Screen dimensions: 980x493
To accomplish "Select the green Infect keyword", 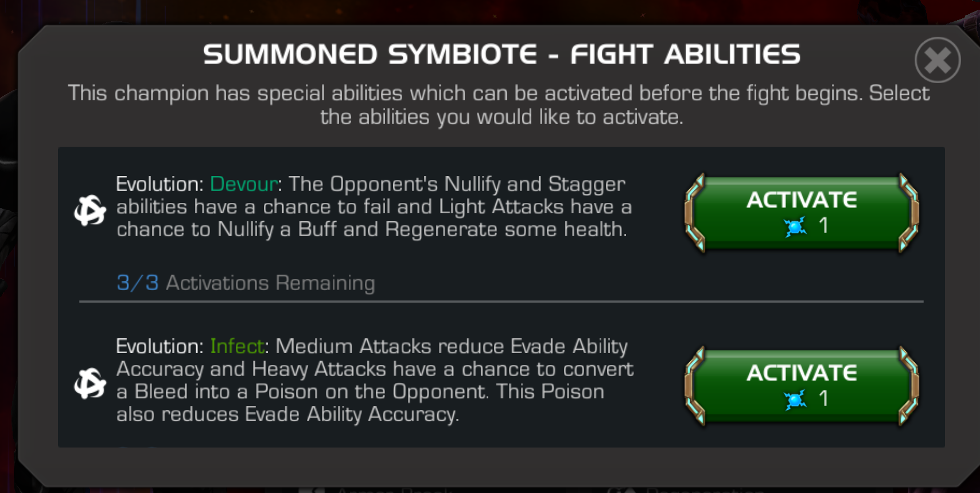I will click(237, 346).
